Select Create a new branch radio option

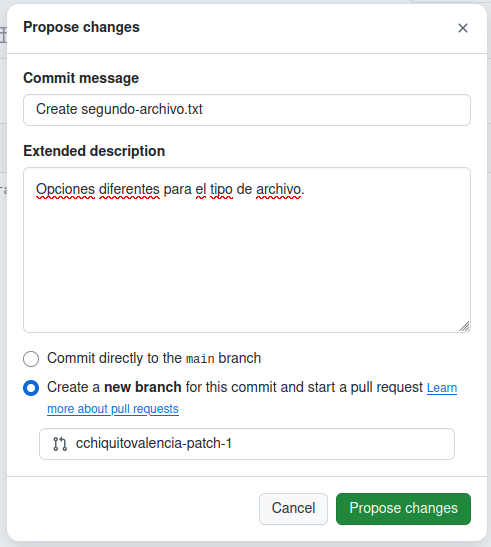(31, 388)
